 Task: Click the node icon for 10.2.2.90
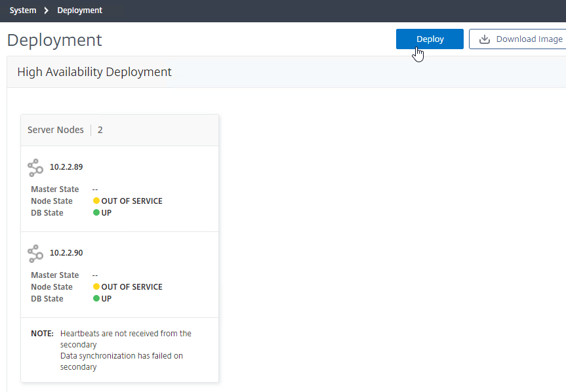click(x=35, y=254)
